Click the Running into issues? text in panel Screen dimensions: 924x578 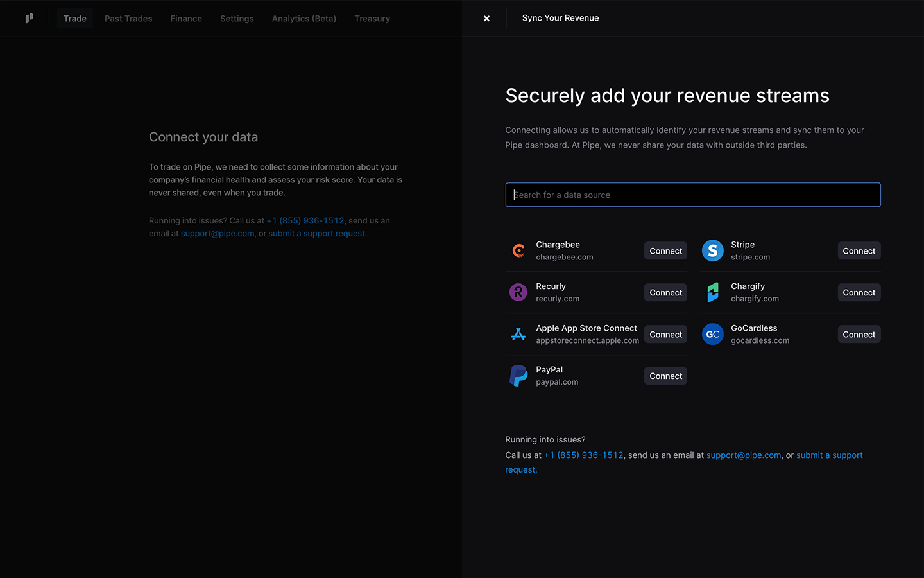pyautogui.click(x=545, y=439)
